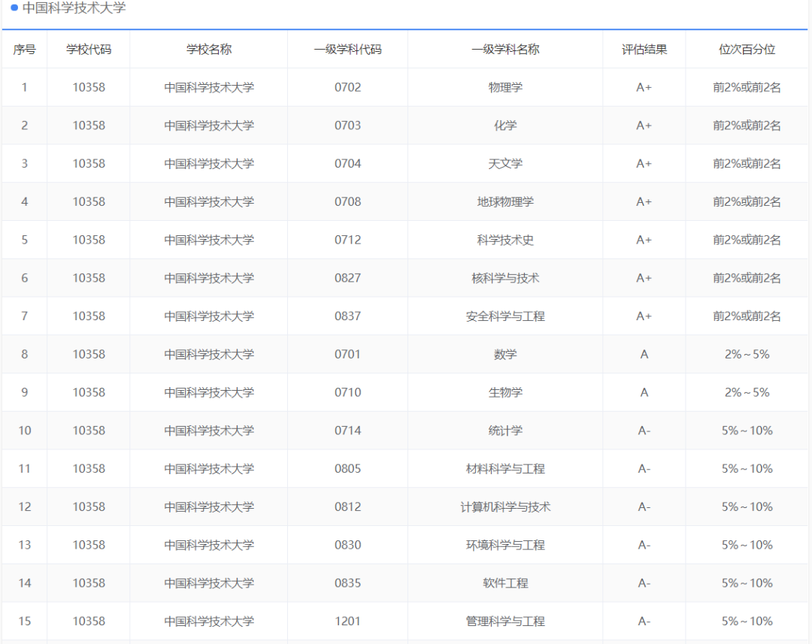The height and width of the screenshot is (644, 812).
Task: Click the 学校代码 column header
Action: pyautogui.click(x=89, y=50)
